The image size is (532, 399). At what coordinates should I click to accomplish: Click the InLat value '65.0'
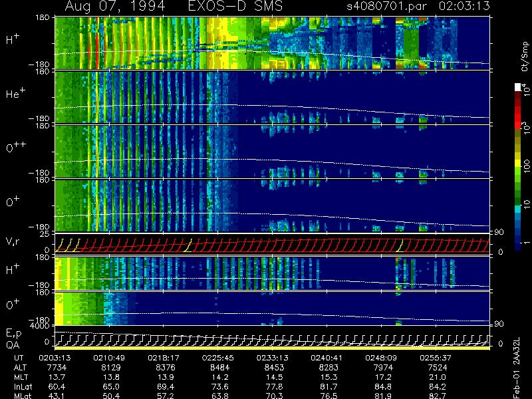[x=111, y=386]
